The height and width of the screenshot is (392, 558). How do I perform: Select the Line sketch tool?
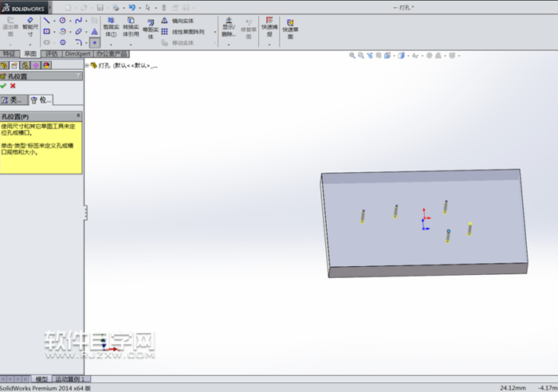[46, 21]
